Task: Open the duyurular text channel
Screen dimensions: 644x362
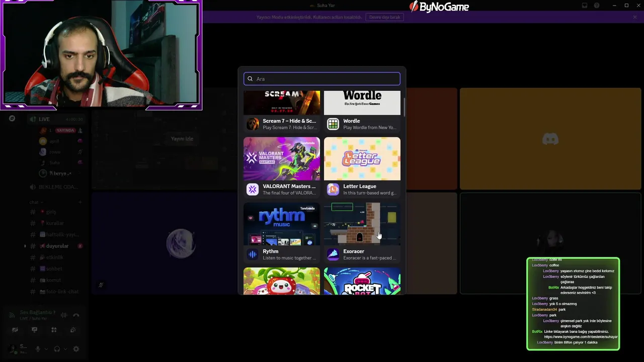Action: coord(55,246)
